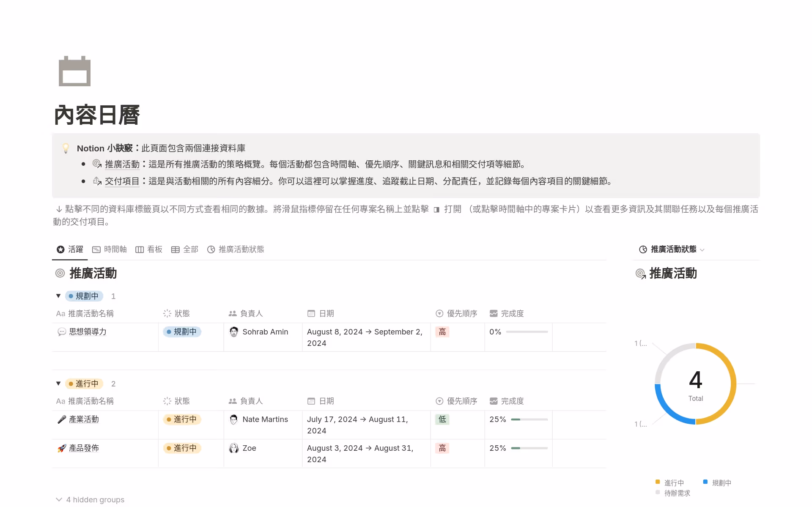The width and height of the screenshot is (812, 507).
Task: Switch to the 看板 tab
Action: [149, 249]
